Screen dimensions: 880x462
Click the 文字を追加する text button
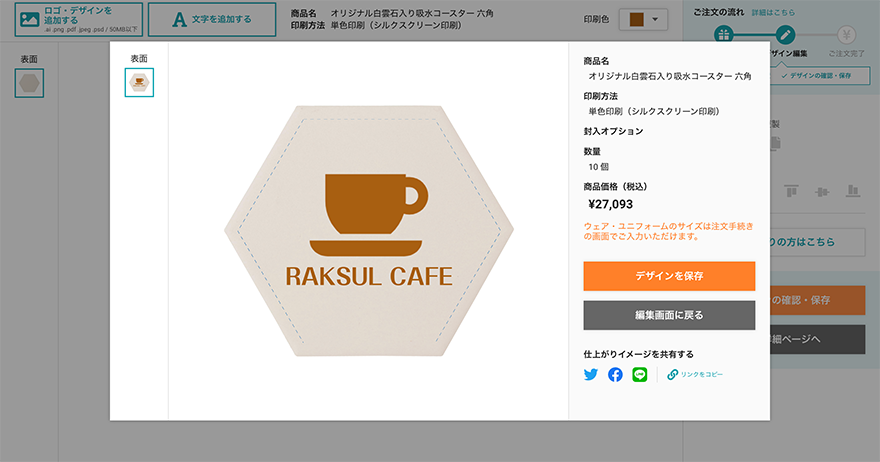coord(212,20)
